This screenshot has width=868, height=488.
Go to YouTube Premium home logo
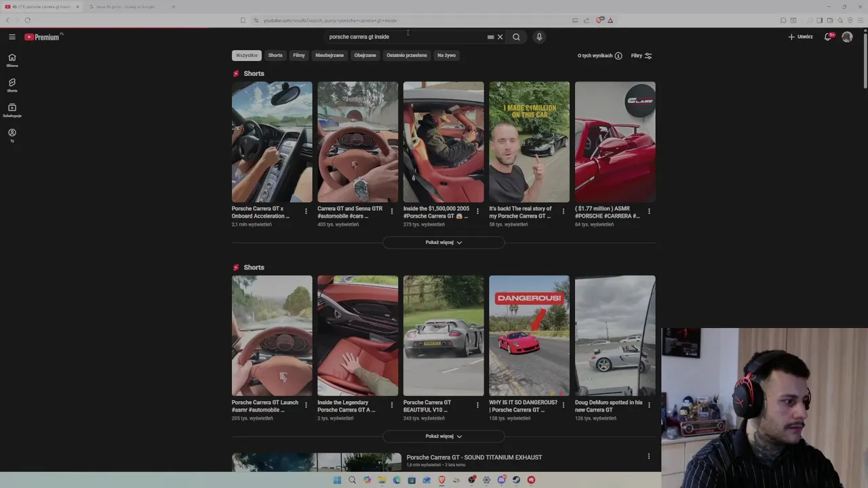43,37
